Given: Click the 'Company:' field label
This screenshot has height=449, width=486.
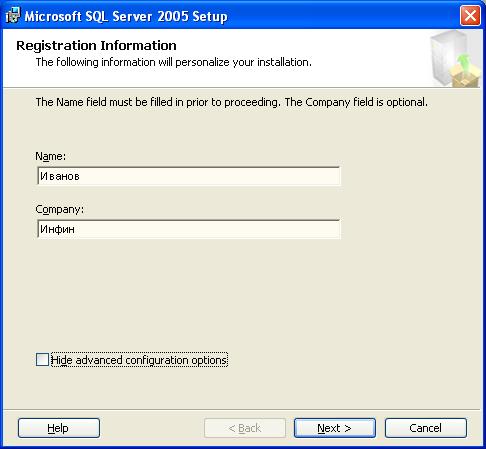Looking at the screenshot, I should 60,209.
